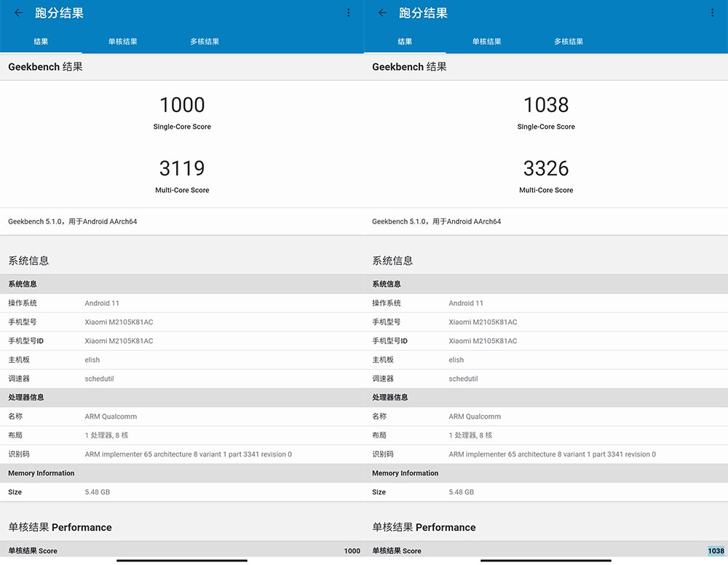The height and width of the screenshot is (565, 728).
Task: Tap the back arrow in the left screenshot
Action: (19, 12)
